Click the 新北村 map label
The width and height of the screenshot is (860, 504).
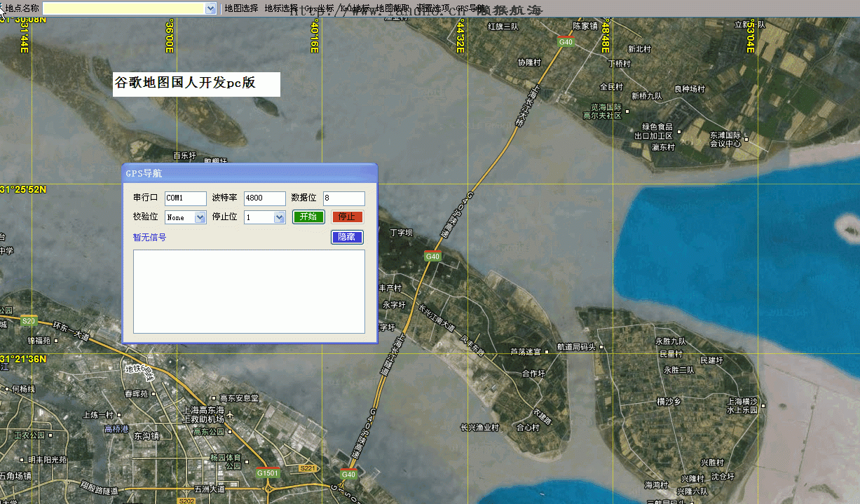click(x=639, y=49)
